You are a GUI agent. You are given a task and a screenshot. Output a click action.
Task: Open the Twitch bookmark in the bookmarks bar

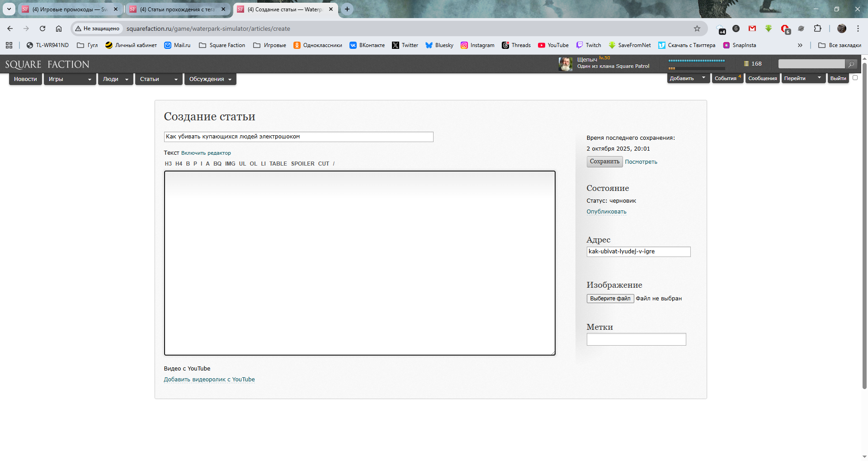pyautogui.click(x=589, y=45)
